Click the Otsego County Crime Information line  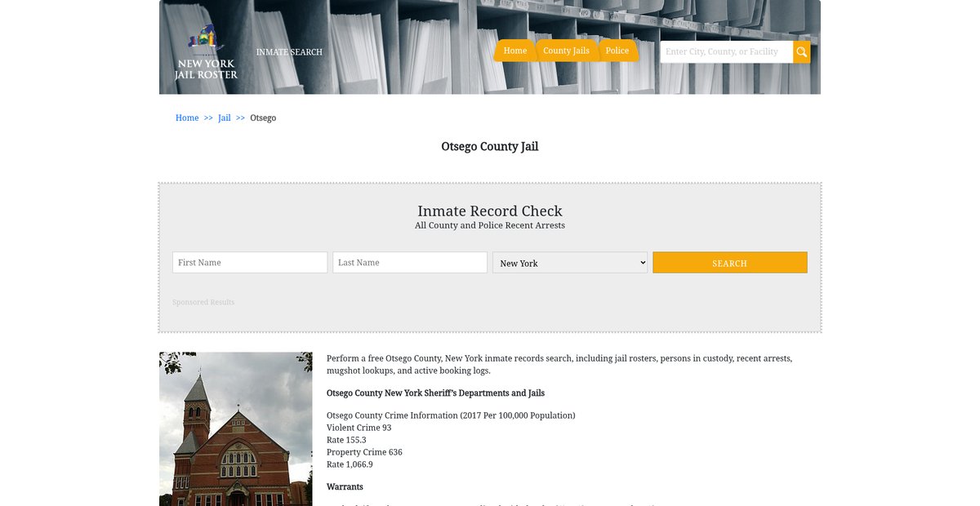click(451, 415)
